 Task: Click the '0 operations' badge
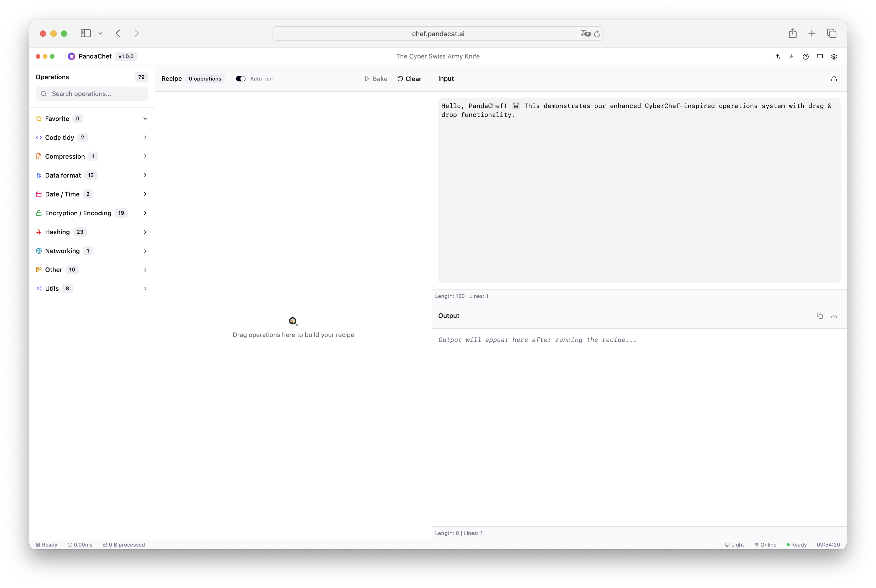coord(205,79)
